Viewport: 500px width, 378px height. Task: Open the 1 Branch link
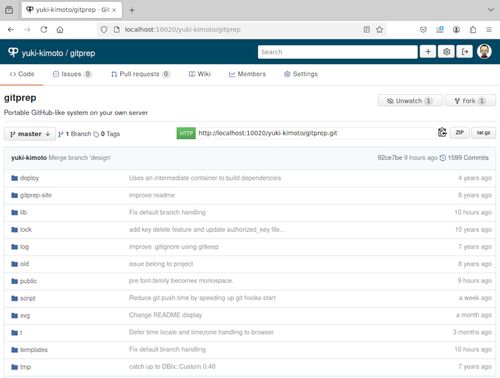point(75,134)
